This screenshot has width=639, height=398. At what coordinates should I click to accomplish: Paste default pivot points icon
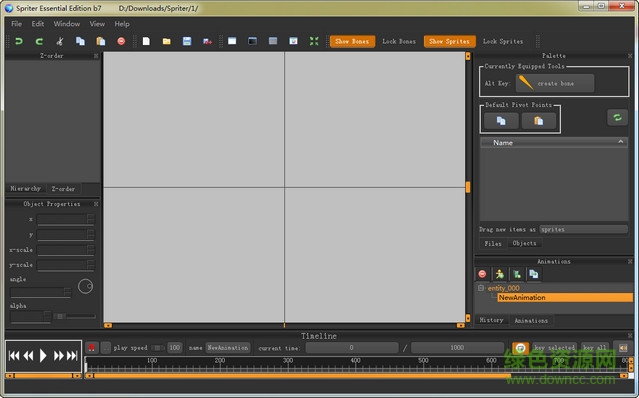[x=538, y=121]
